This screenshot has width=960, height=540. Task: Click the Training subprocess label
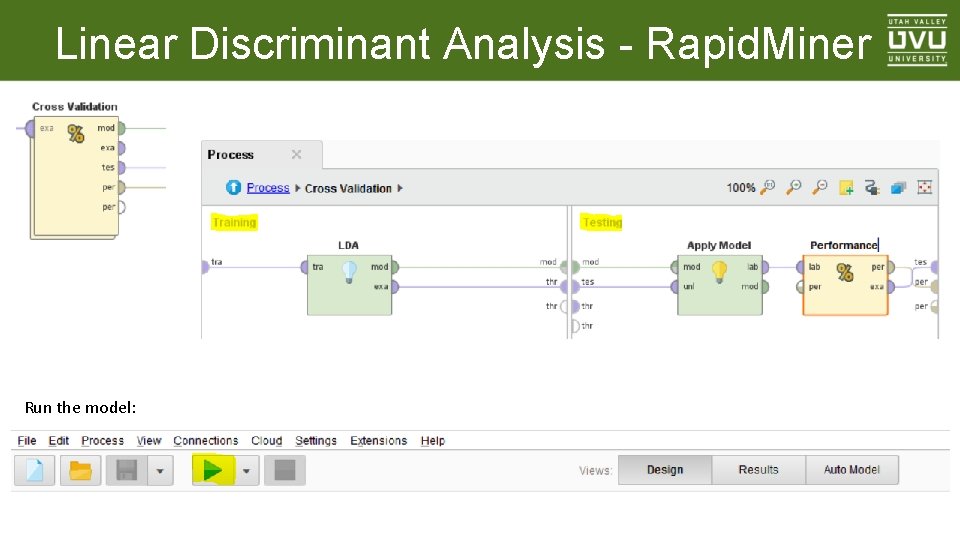click(x=234, y=222)
